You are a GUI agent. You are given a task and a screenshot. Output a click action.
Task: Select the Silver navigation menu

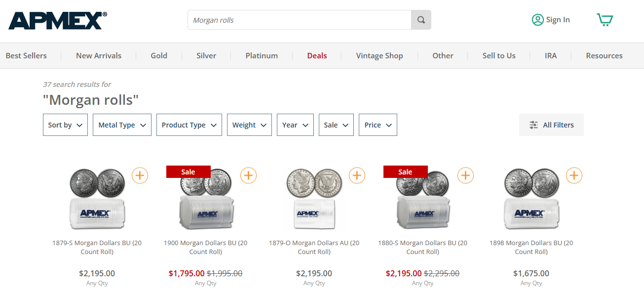pyautogui.click(x=206, y=56)
